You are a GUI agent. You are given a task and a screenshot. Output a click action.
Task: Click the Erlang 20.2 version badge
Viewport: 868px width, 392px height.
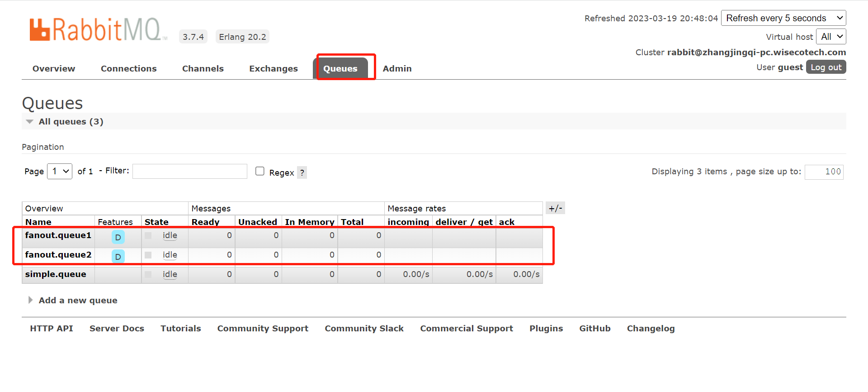(242, 37)
